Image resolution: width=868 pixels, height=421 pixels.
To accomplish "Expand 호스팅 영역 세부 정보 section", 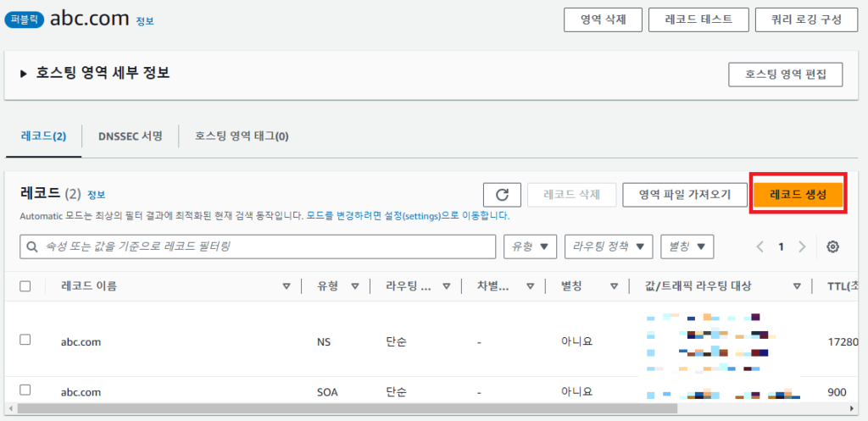I will point(23,74).
